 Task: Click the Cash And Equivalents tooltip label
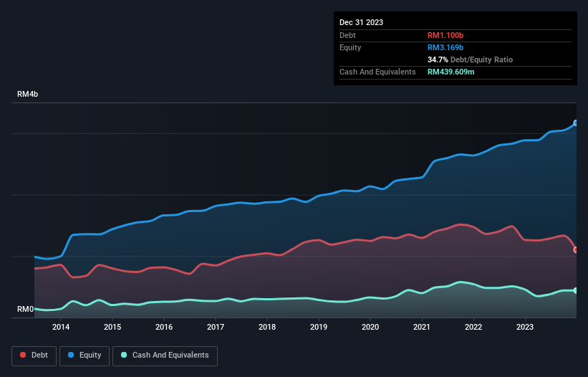(377, 72)
